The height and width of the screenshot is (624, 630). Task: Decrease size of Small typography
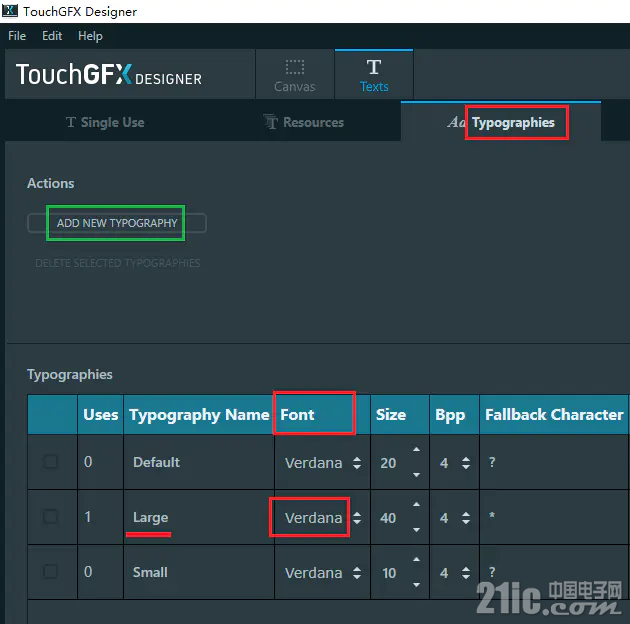[x=417, y=585]
